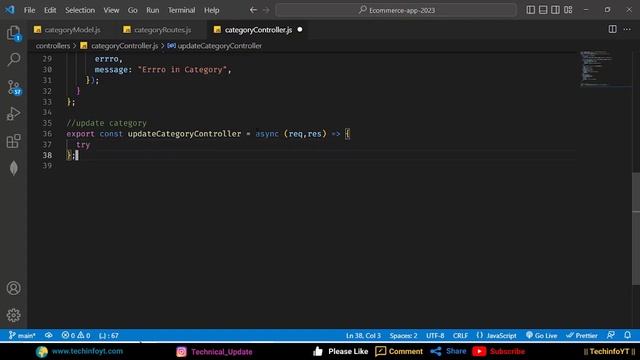This screenshot has height=360, width=640.
Task: Open the Explorer view in activity bar
Action: [x=13, y=33]
